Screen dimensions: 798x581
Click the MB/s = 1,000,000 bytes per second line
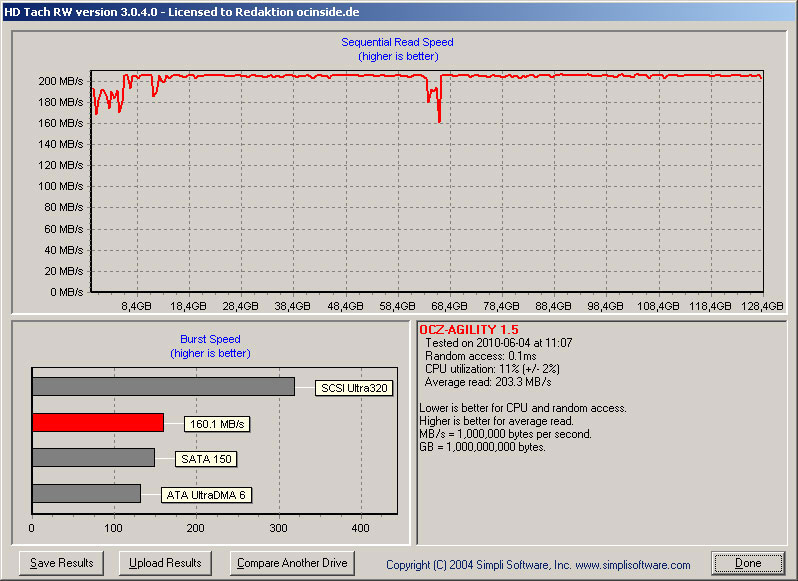click(505, 434)
